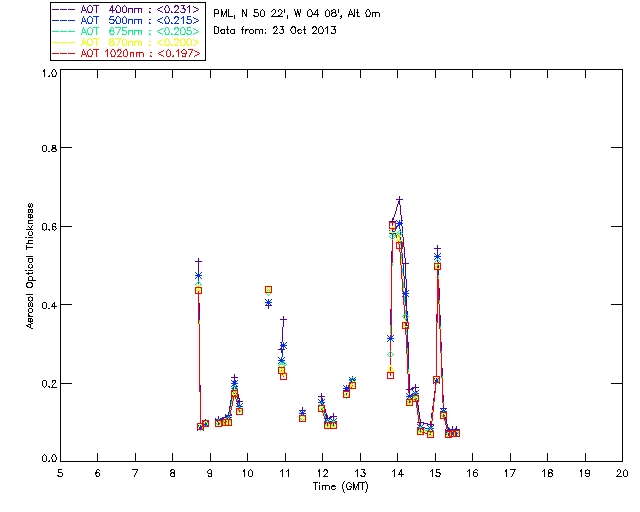Click the red dashed line sample in legend
Screen dimensions: 640x512
pyautogui.click(x=64, y=53)
